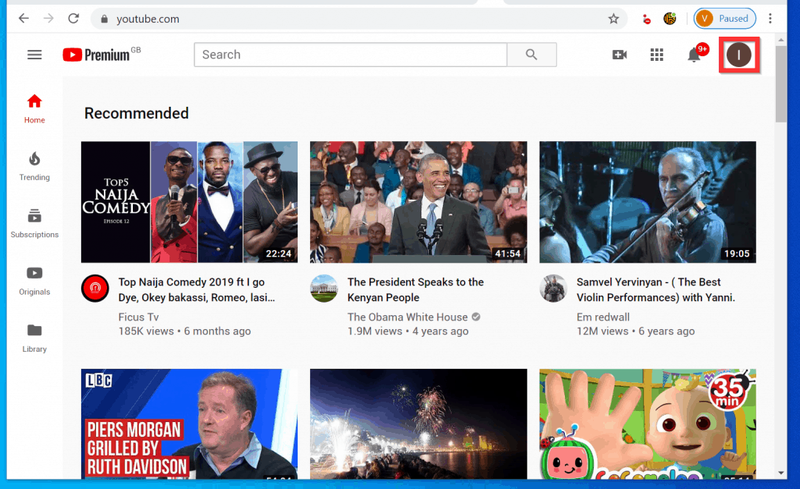Open Top Naija Comedy video thumbnail

pyautogui.click(x=189, y=202)
